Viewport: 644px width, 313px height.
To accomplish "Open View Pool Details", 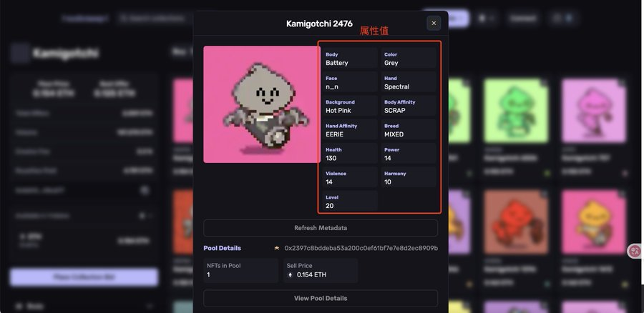I will (321, 298).
